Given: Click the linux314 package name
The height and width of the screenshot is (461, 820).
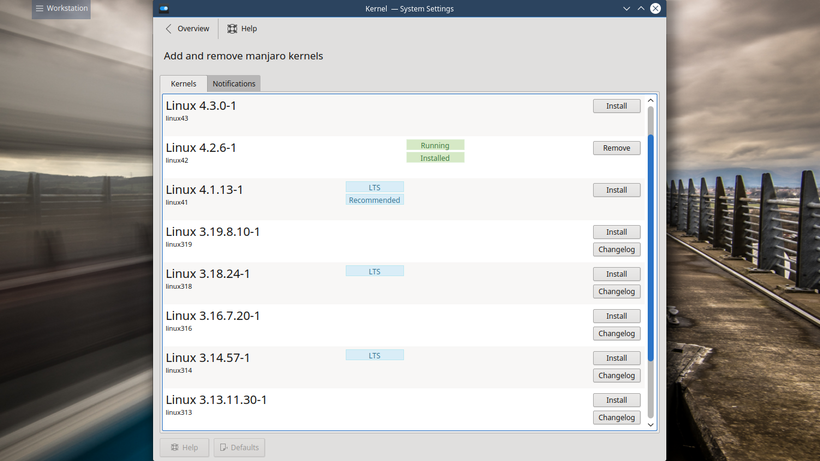Looking at the screenshot, I should [179, 371].
